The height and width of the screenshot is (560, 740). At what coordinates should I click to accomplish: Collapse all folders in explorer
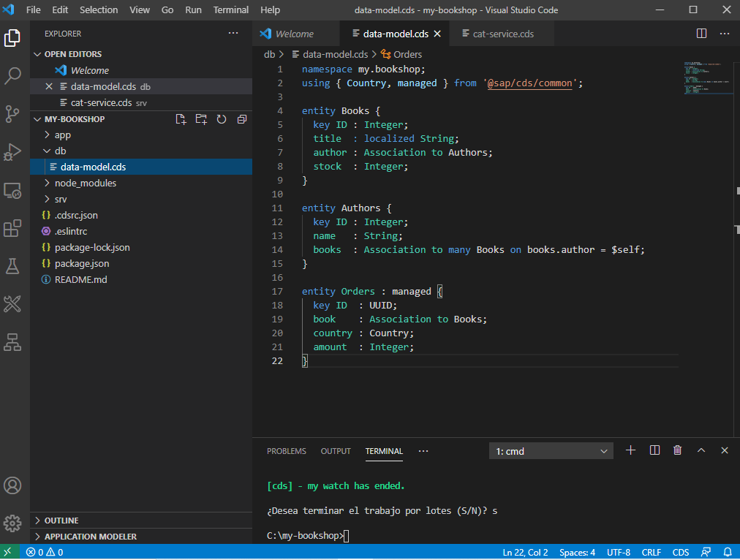tap(241, 119)
